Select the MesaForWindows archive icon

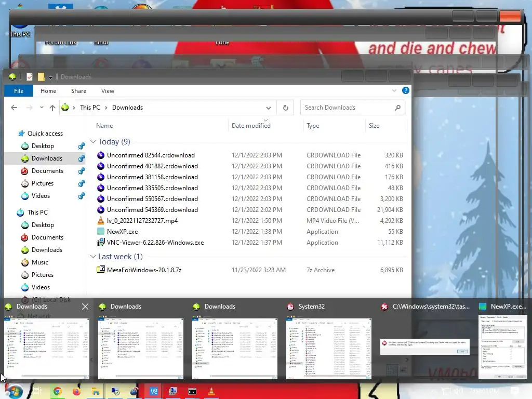[x=101, y=270]
